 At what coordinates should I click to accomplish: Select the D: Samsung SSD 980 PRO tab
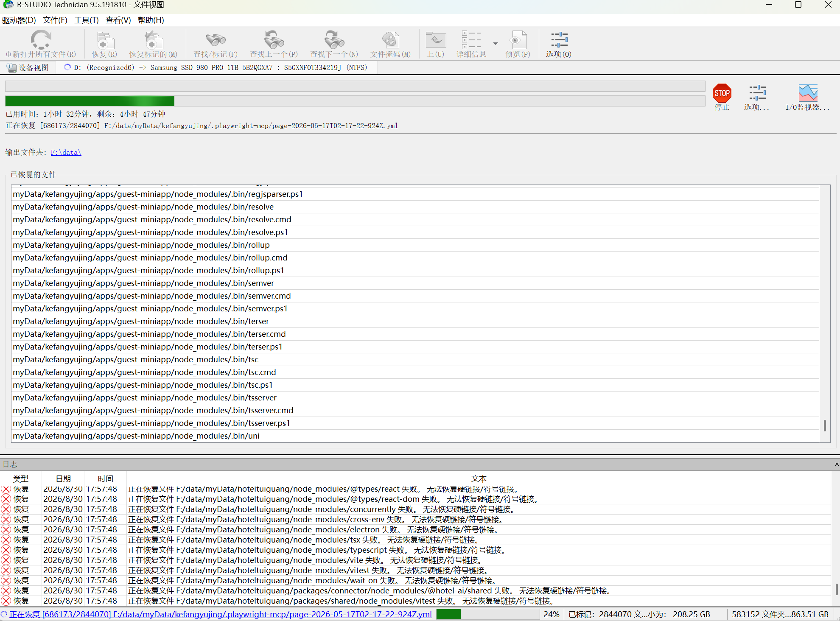(216, 67)
